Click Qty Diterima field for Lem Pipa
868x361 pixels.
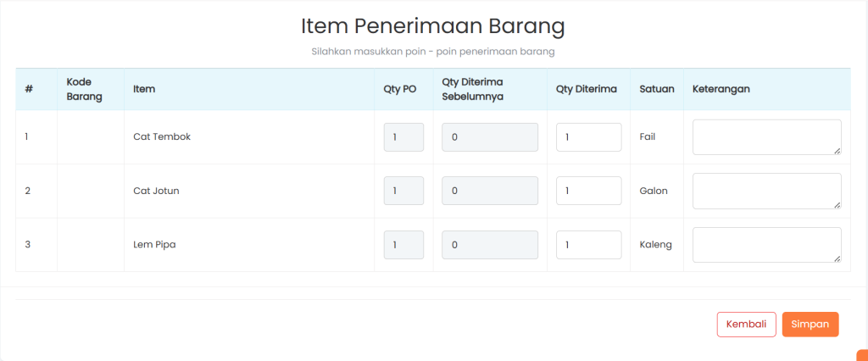(x=588, y=245)
